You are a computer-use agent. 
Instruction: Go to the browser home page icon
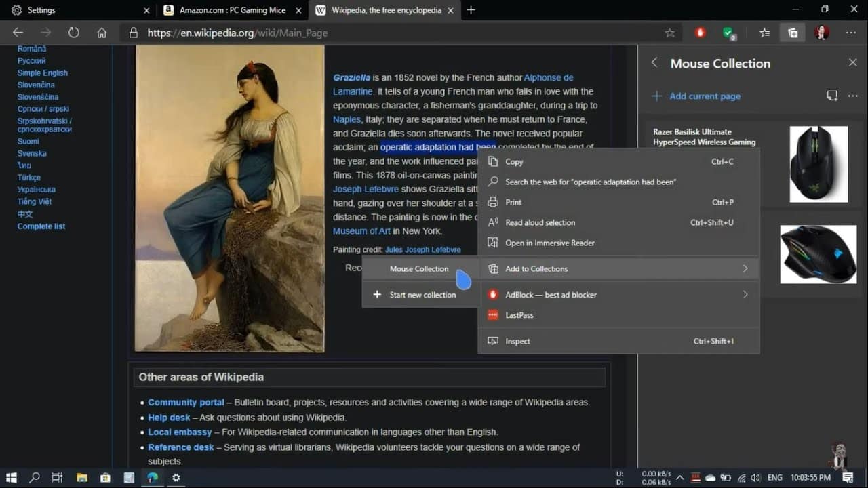tap(102, 33)
